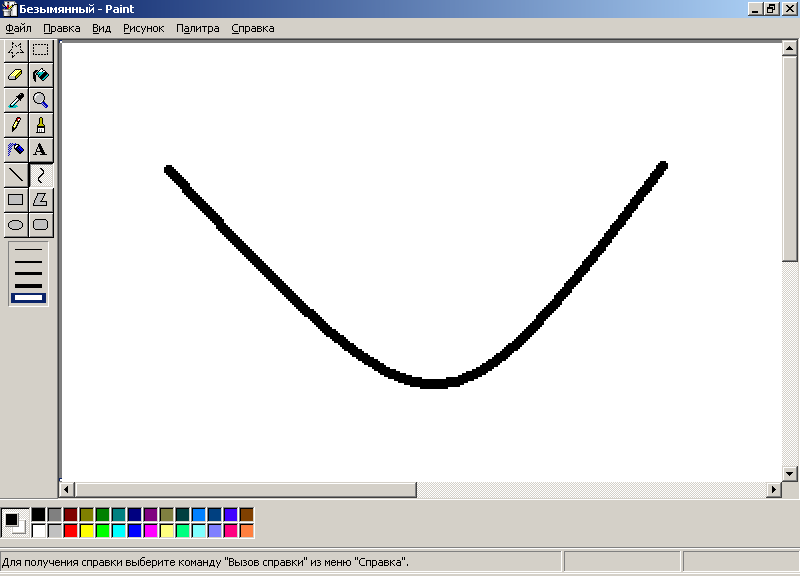Pick the dark red maroon swatch

[x=70, y=514]
